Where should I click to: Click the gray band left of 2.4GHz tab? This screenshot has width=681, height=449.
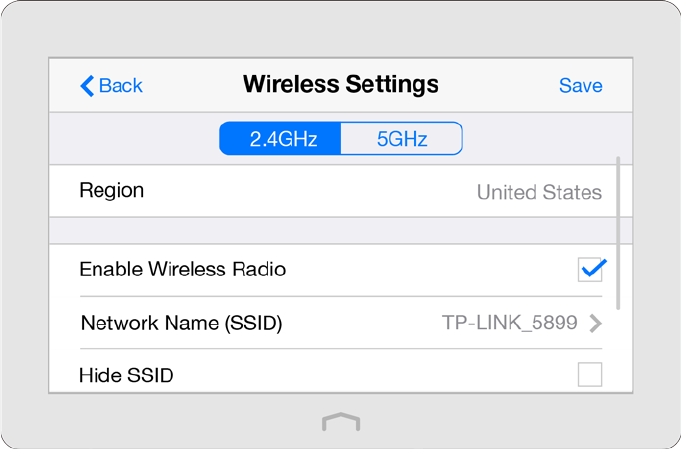pyautogui.click(x=135, y=139)
